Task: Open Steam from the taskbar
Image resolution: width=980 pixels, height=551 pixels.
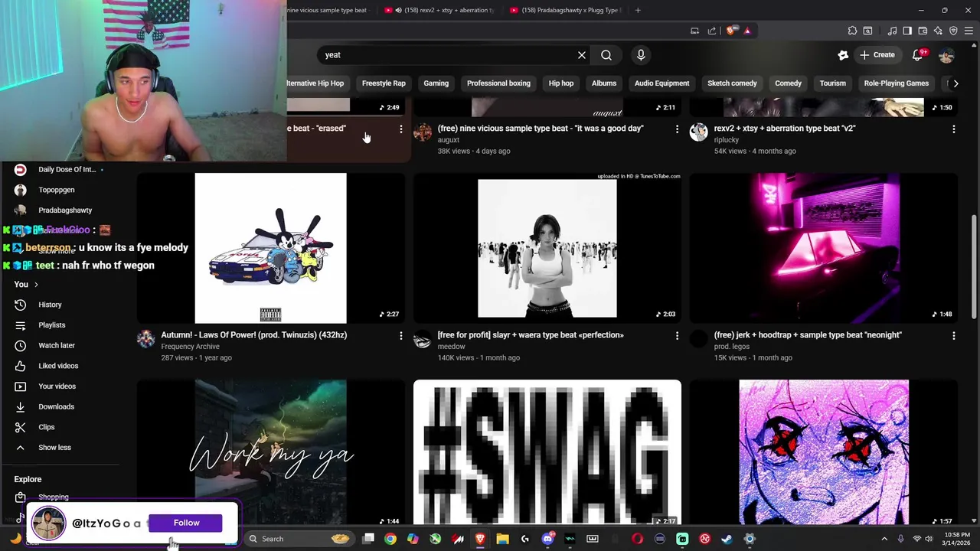Action: click(x=727, y=539)
